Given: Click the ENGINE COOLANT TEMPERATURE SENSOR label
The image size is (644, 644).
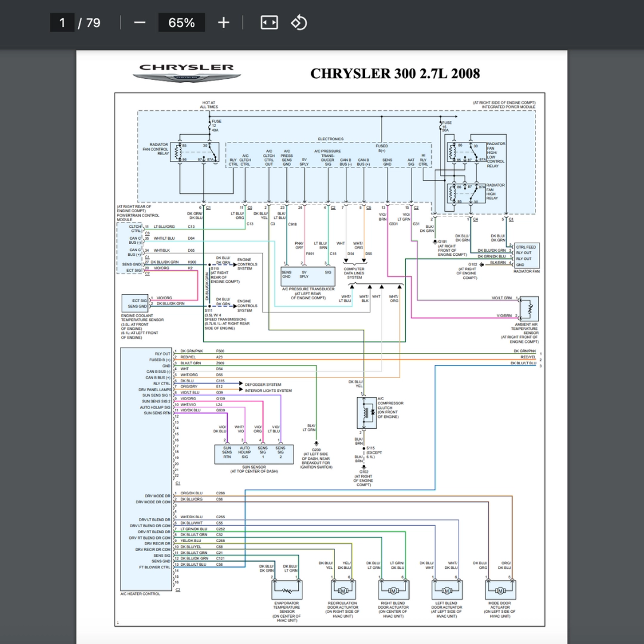Looking at the screenshot, I should (x=142, y=317).
